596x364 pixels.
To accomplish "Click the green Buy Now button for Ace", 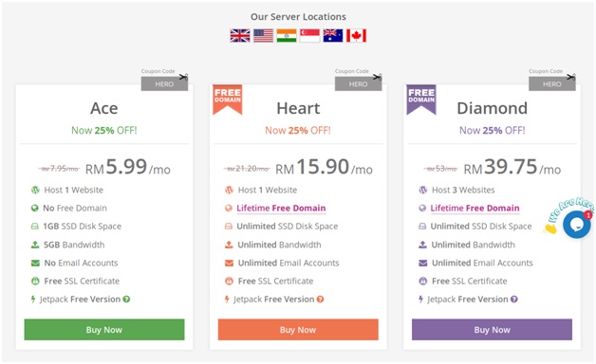I will pyautogui.click(x=104, y=330).
